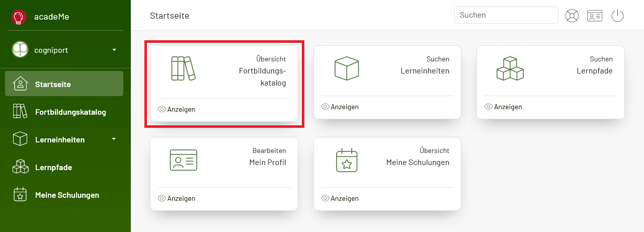Expand the cogniport account dropdown arrow
This screenshot has width=644, height=232.
114,50
